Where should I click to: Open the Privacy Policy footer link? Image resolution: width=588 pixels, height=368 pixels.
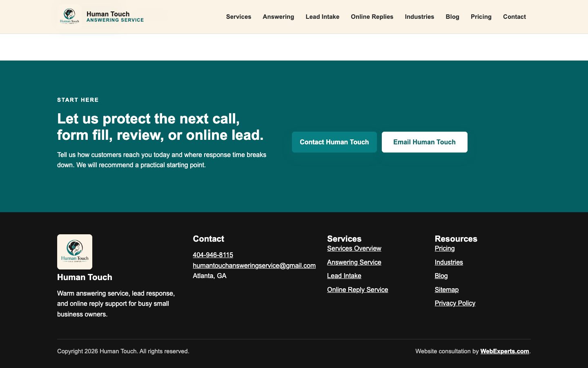pyautogui.click(x=455, y=303)
